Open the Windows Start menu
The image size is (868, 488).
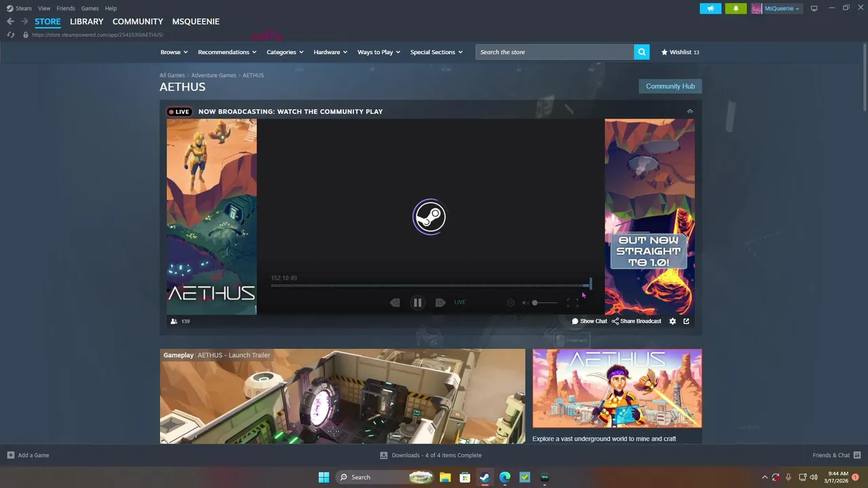pyautogui.click(x=323, y=477)
